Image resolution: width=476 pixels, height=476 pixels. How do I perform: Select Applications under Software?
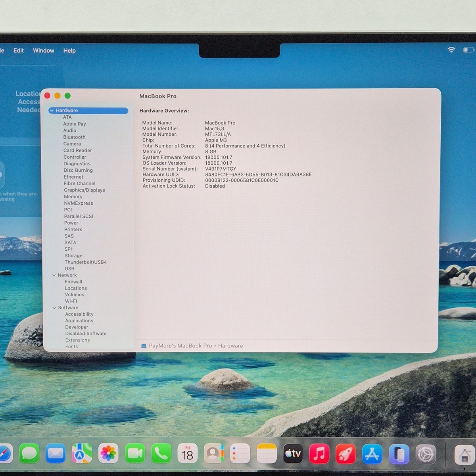[79, 321]
